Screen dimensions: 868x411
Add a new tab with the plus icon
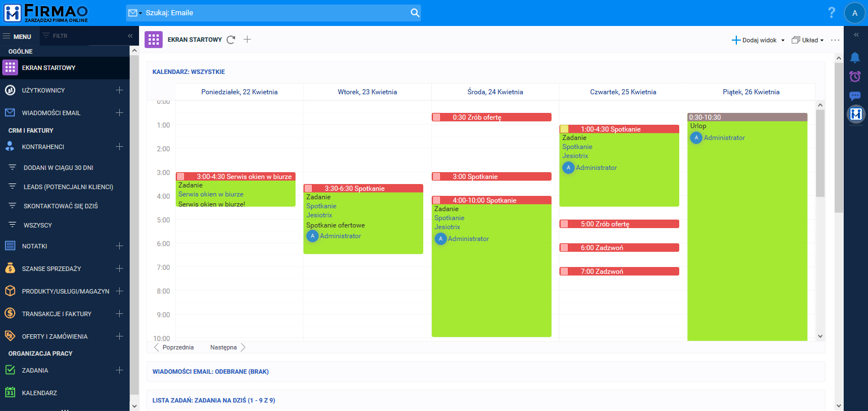[247, 40]
